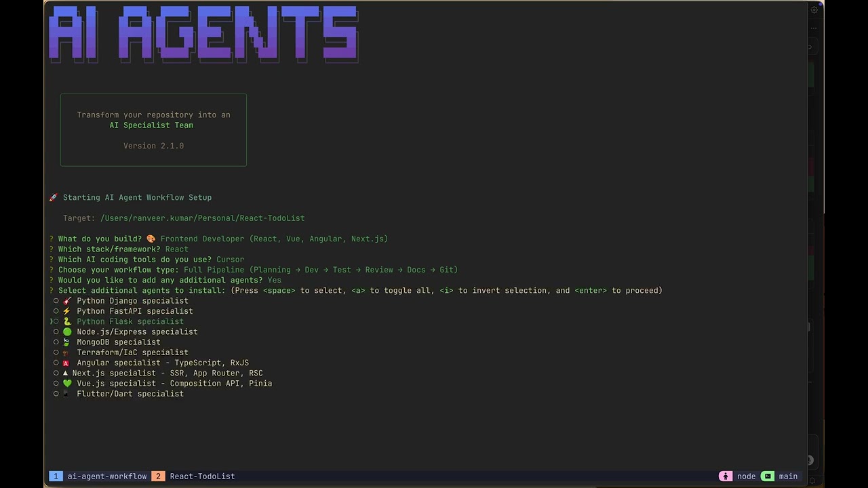This screenshot has width=868, height=488.
Task: Click the 'MongoDB specialist' text
Action: pos(119,342)
